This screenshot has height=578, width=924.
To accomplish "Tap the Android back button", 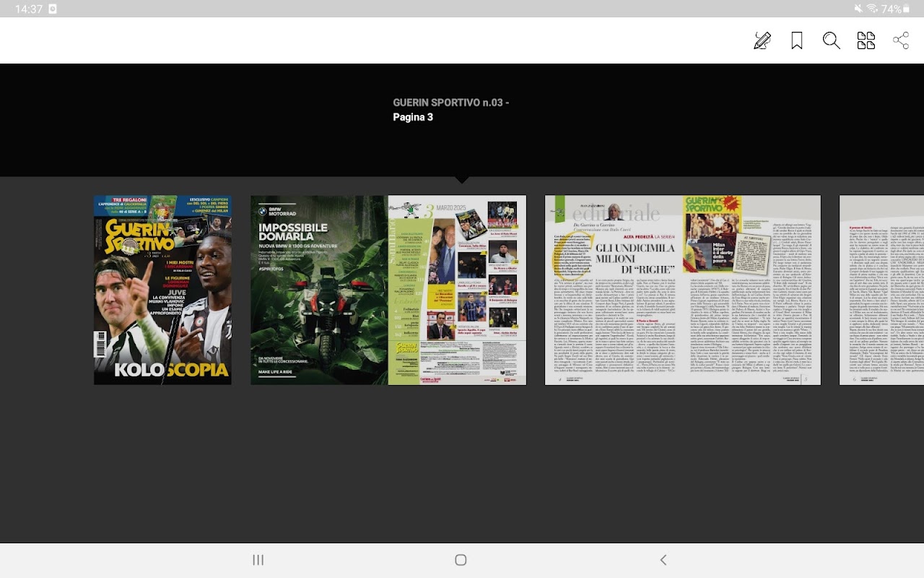I will (x=663, y=560).
